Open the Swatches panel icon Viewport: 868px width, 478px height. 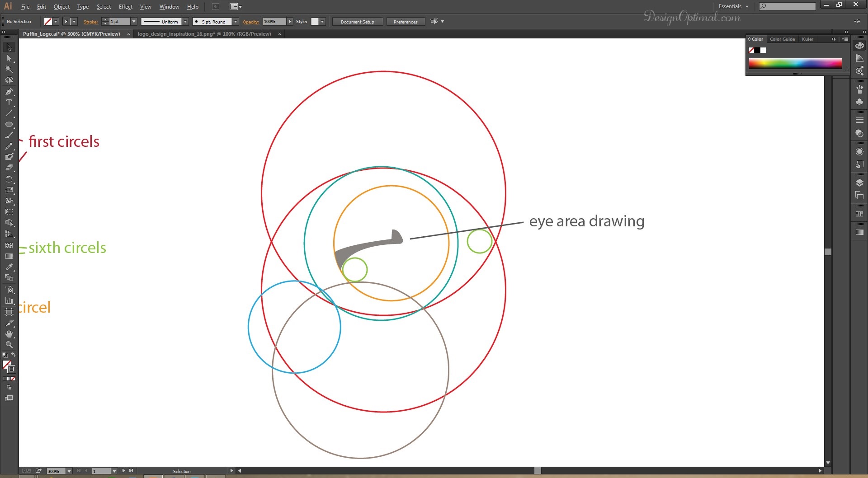(859, 213)
